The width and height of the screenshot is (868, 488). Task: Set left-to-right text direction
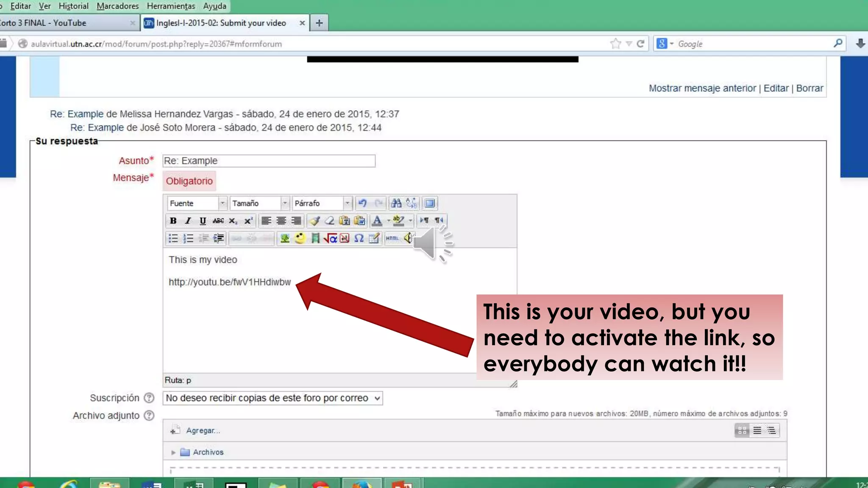point(424,221)
